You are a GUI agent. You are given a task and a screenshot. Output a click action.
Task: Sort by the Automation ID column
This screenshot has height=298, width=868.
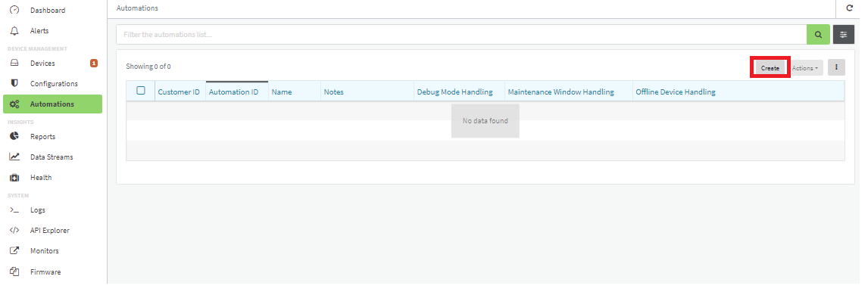click(x=233, y=92)
